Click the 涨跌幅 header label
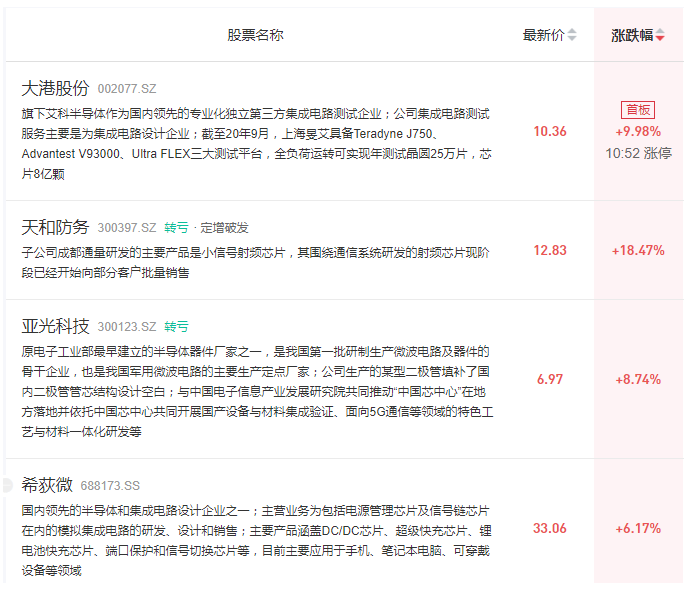685x590 pixels. [632, 35]
